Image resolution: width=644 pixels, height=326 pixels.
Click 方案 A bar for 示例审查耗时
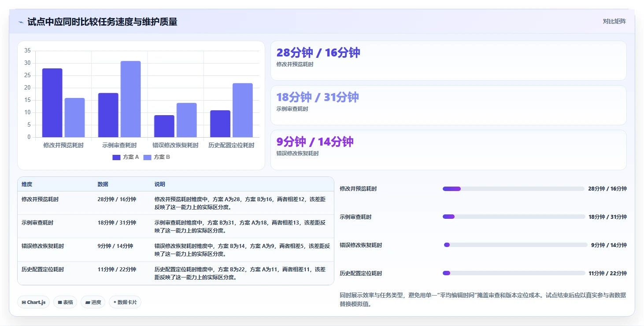(108, 115)
